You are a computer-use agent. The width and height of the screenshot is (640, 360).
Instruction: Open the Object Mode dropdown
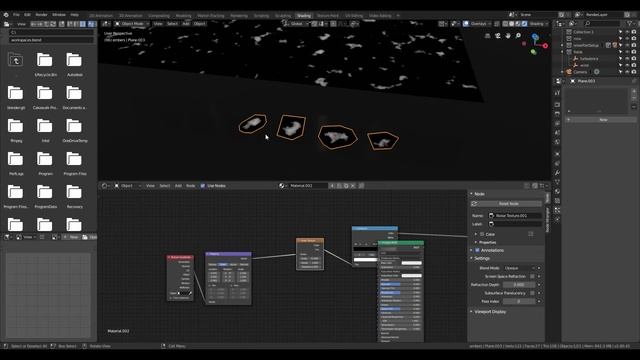pos(131,24)
